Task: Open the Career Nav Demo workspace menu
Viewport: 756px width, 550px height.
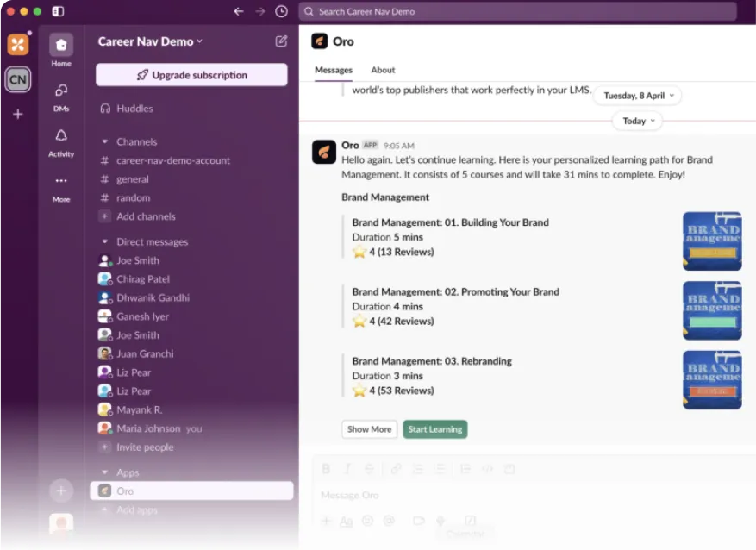Action: pyautogui.click(x=150, y=41)
